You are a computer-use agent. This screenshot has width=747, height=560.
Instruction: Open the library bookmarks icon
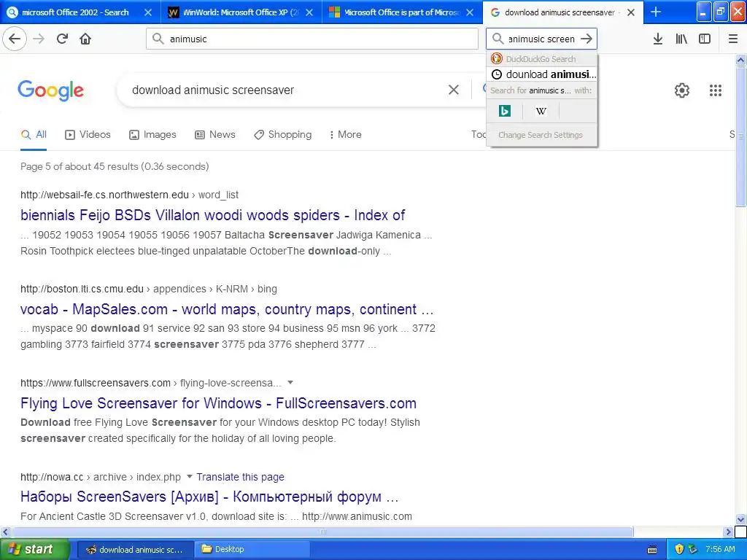[681, 39]
